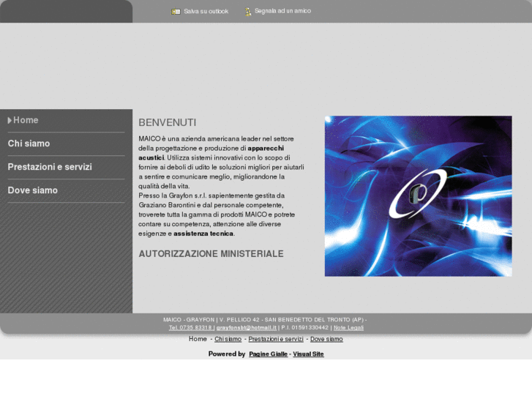Image resolution: width=532 pixels, height=399 pixels.
Task: Open Segnala ad un amico link
Action: (282, 11)
